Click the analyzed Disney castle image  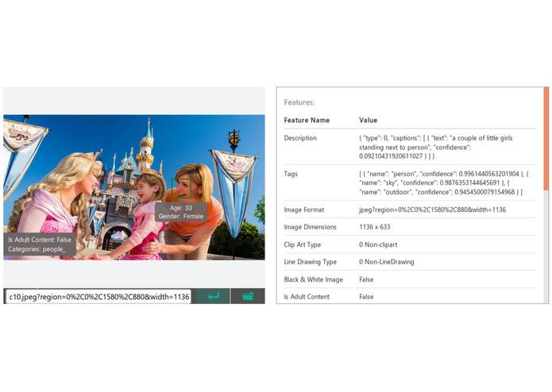[134, 187]
